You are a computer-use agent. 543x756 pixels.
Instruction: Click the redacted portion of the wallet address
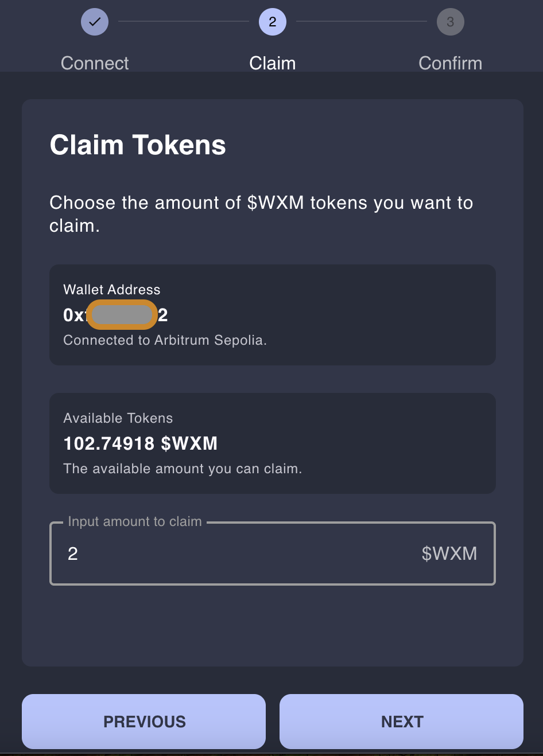pyautogui.click(x=122, y=315)
